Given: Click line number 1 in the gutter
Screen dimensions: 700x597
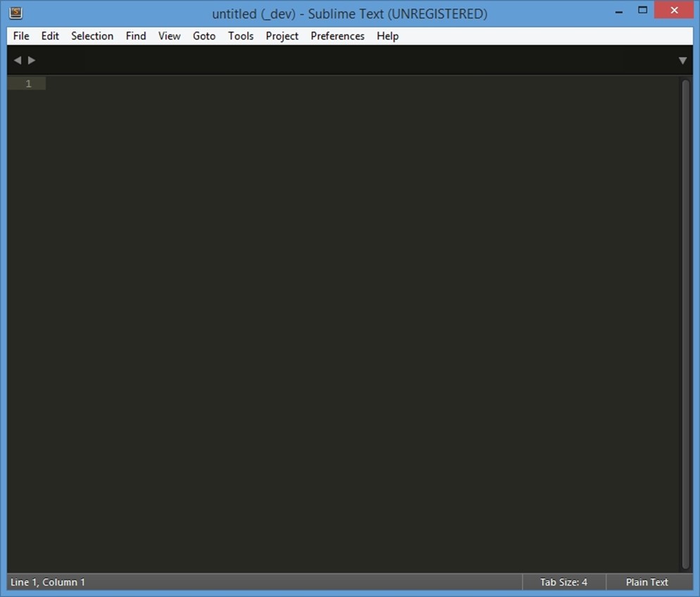Looking at the screenshot, I should coord(28,84).
